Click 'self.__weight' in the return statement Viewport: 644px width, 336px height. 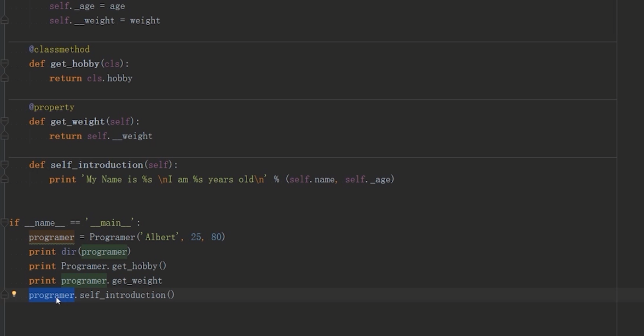coord(120,136)
